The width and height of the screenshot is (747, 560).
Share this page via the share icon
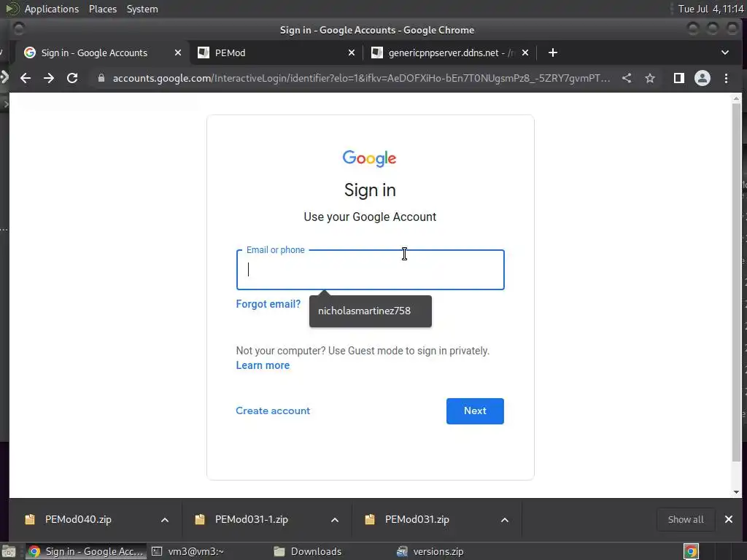click(x=627, y=78)
